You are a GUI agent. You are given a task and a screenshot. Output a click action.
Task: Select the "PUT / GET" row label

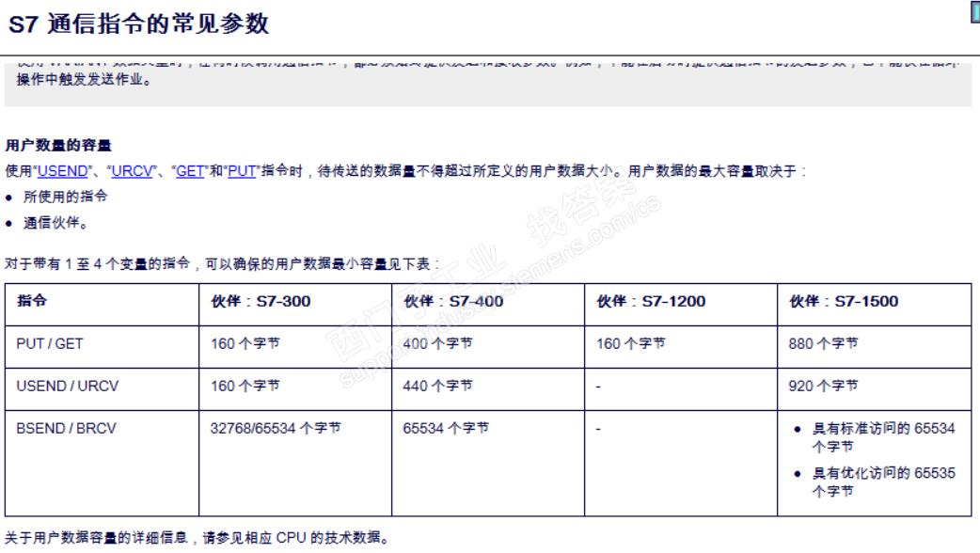click(49, 343)
